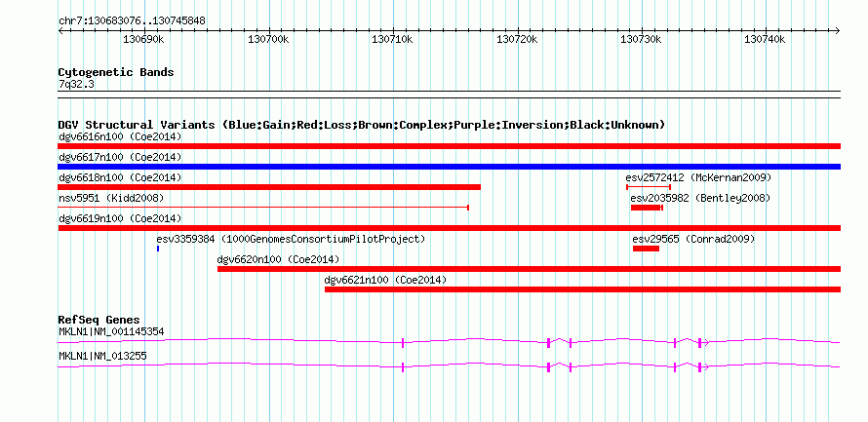Open label dgv6618n100 (Coe2014)

pyautogui.click(x=120, y=177)
